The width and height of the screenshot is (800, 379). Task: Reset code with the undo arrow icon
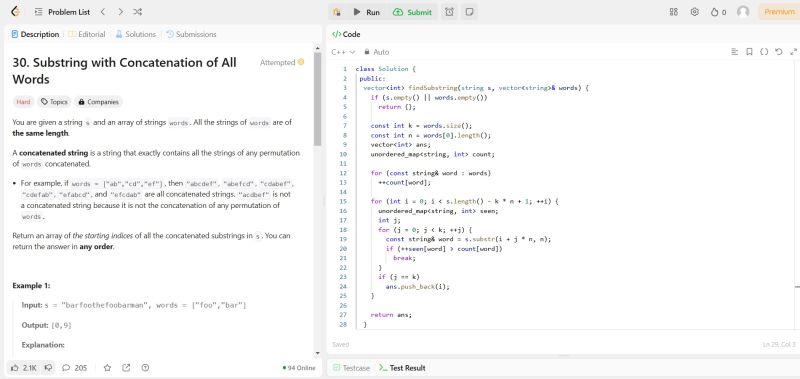(x=779, y=52)
